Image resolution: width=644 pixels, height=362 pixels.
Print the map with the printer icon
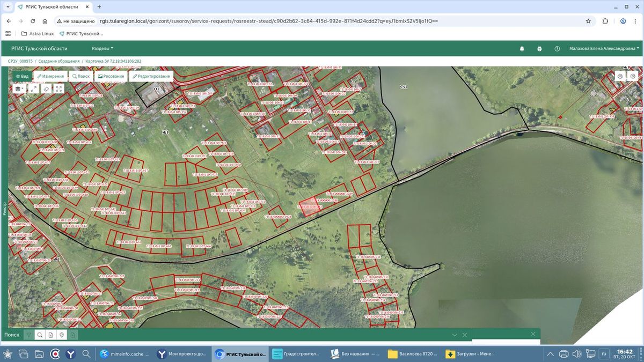click(x=620, y=76)
